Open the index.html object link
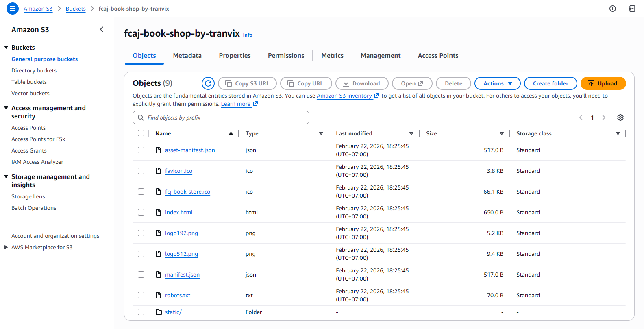 [179, 212]
